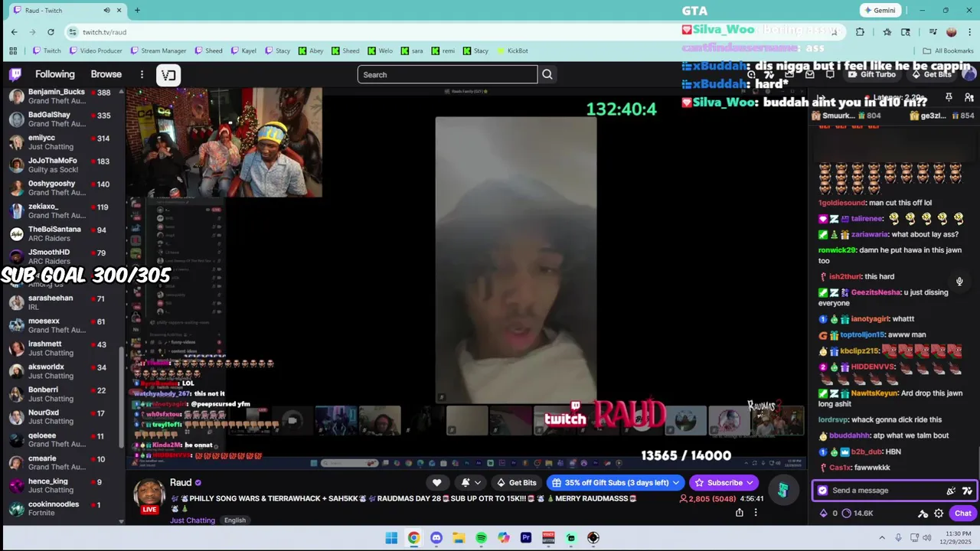The height and width of the screenshot is (551, 980).
Task: Mute the Raud - Twitch tab audio
Action: pos(106,10)
